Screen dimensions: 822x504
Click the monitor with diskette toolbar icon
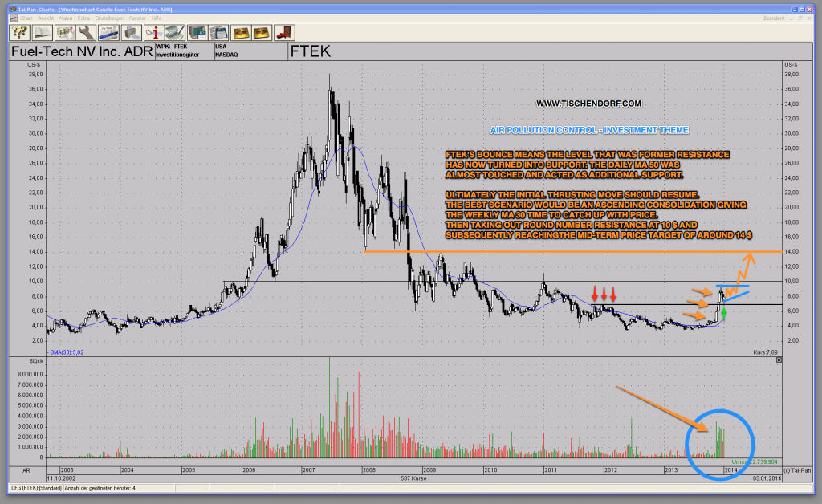click(197, 32)
